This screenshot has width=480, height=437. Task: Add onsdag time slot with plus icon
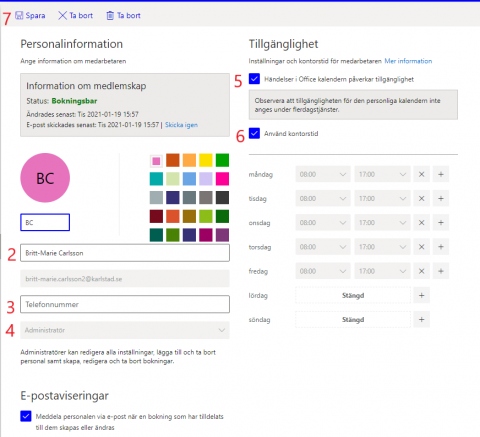pyautogui.click(x=441, y=223)
